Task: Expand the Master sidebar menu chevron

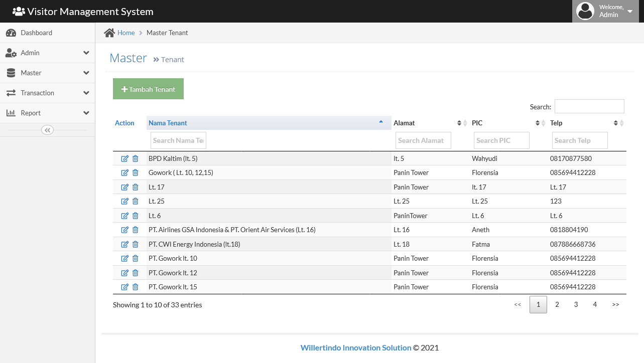Action: click(86, 73)
